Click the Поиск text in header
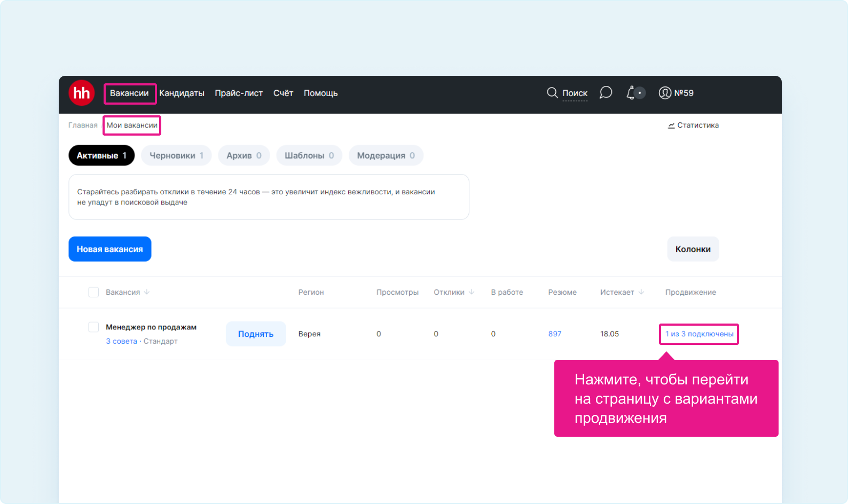This screenshot has height=504, width=848. click(575, 93)
